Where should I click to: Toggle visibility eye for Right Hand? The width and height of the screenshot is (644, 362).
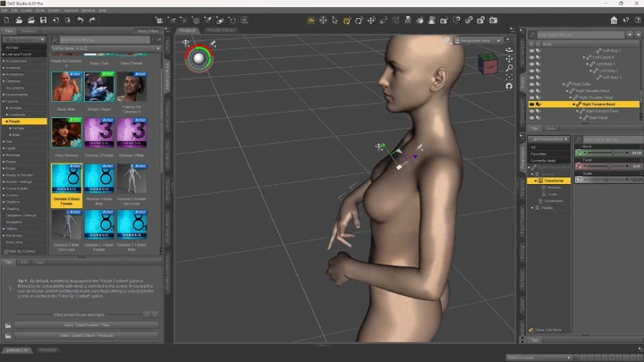[x=531, y=118]
